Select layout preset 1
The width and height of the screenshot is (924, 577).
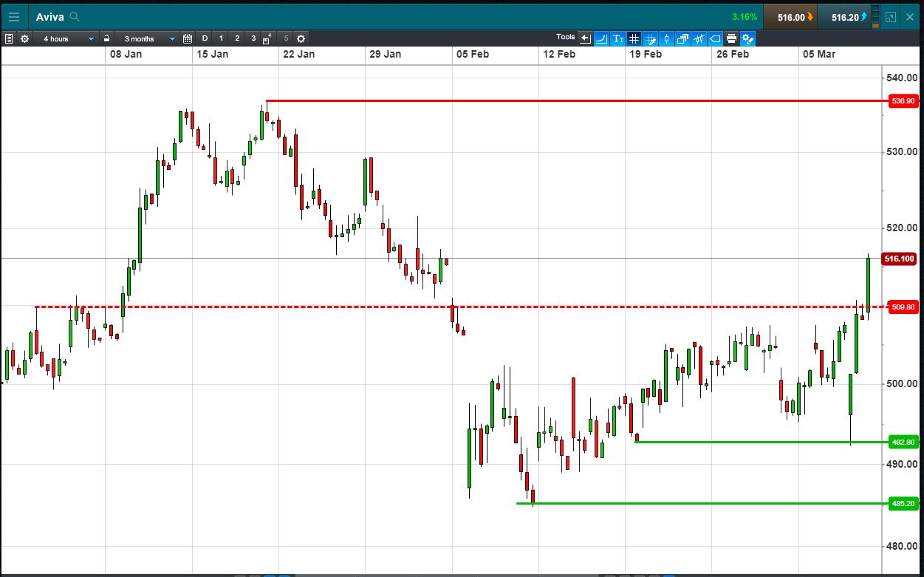[x=221, y=38]
